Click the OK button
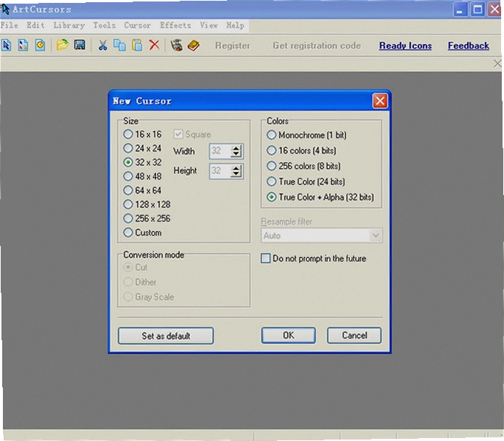The image size is (504, 441). pyautogui.click(x=289, y=336)
